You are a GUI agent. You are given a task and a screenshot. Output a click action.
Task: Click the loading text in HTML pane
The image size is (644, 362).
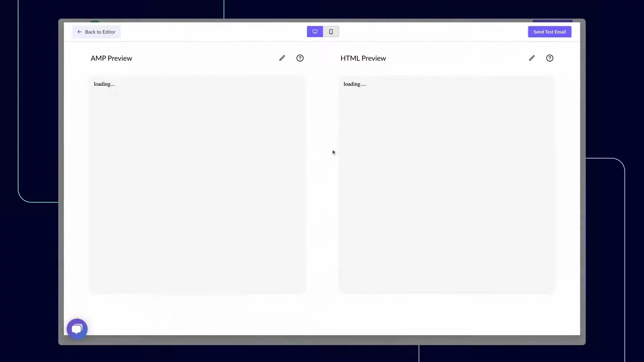355,84
